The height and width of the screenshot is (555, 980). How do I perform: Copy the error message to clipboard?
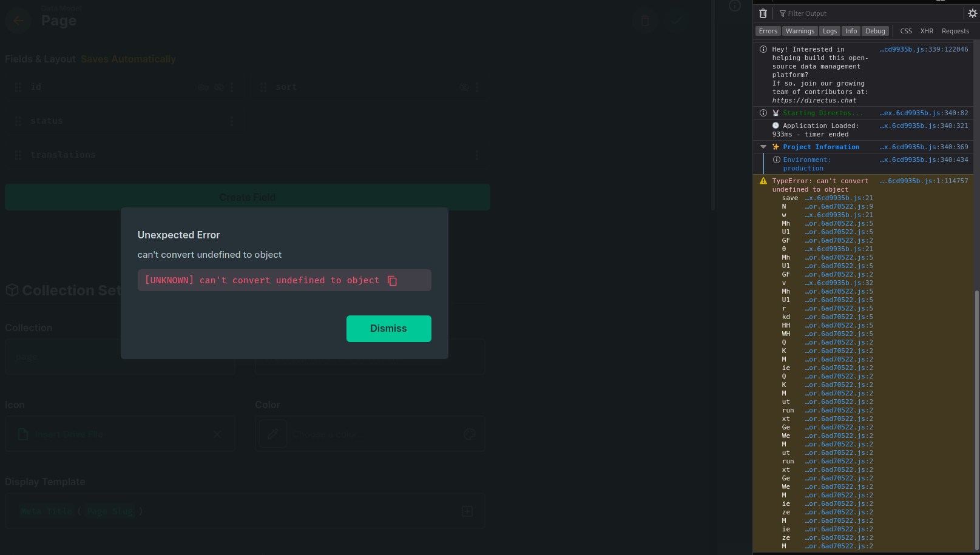(x=392, y=281)
